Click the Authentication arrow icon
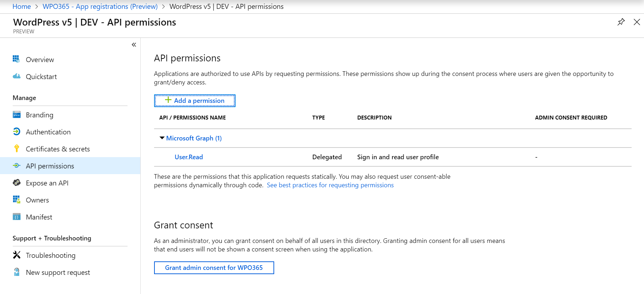The width and height of the screenshot is (644, 294). tap(16, 132)
